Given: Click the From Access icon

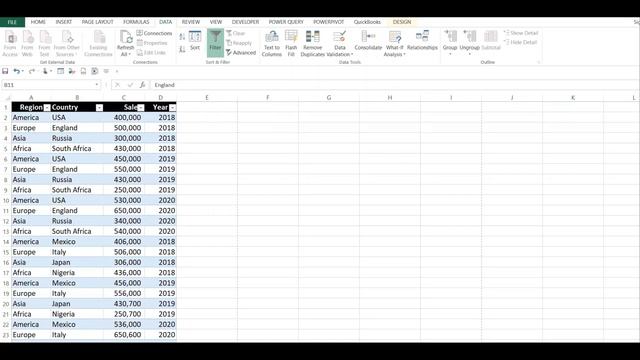Looking at the screenshot, I should [10, 43].
